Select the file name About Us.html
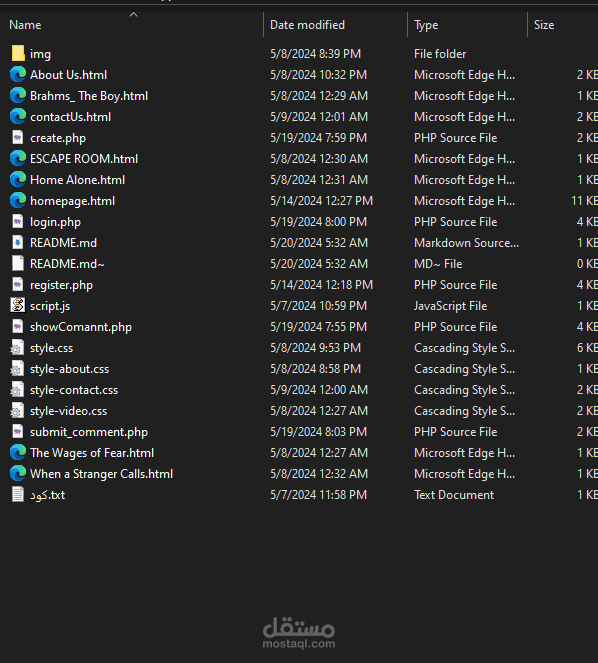The width and height of the screenshot is (598, 663). [69, 75]
